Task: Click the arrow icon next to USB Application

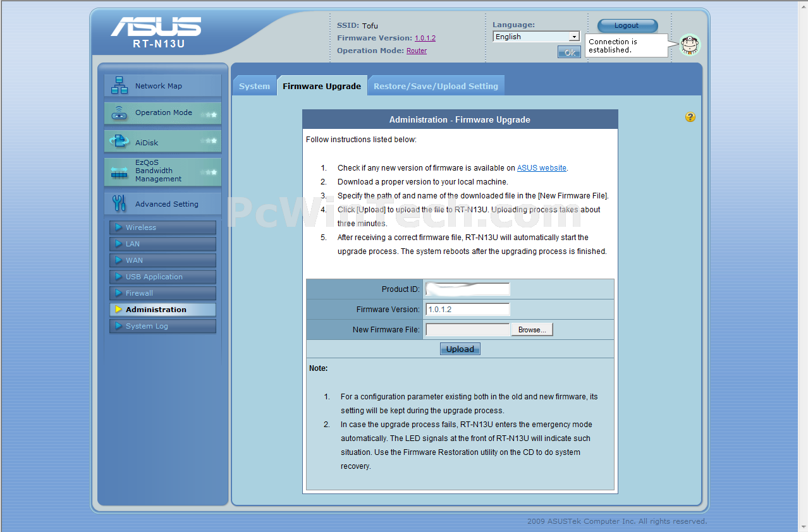Action: tap(118, 277)
